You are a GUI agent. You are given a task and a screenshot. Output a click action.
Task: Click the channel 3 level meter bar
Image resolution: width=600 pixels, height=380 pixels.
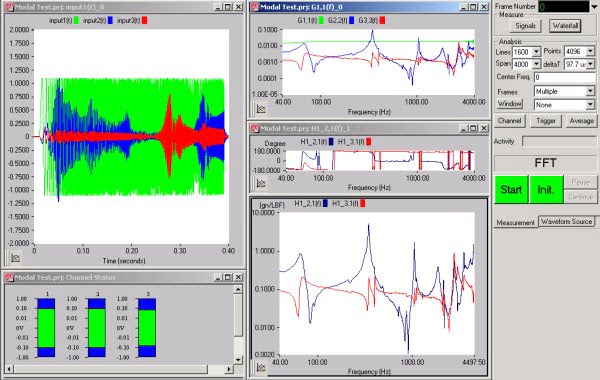click(147, 328)
